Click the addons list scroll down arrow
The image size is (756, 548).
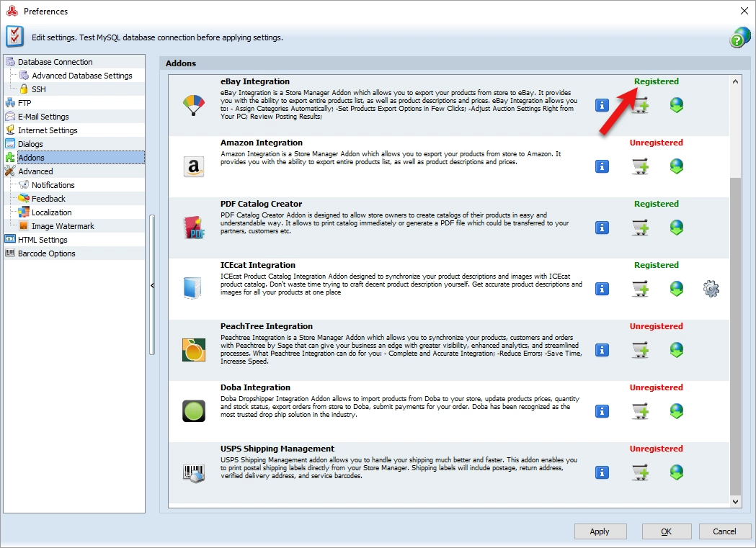tap(735, 501)
